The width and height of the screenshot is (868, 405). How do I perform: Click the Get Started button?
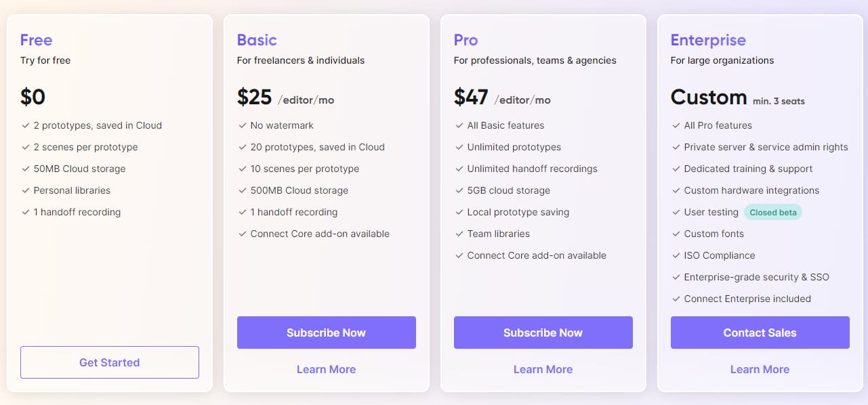point(110,362)
